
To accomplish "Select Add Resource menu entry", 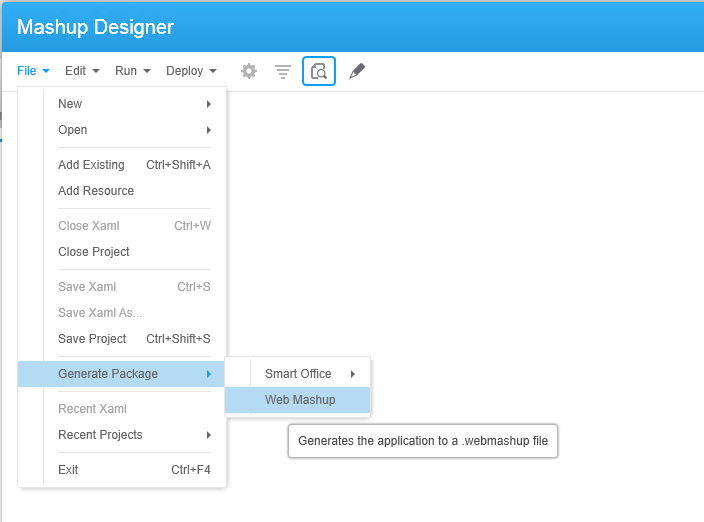I will (96, 191).
